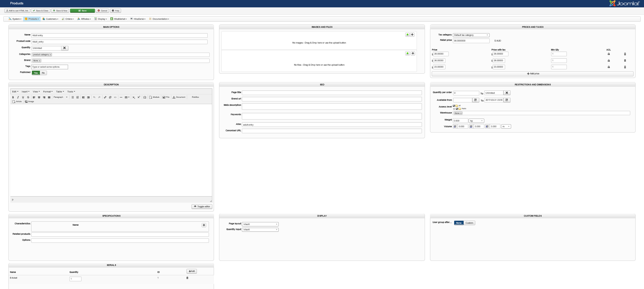Open the Page layout dropdown
Viewport: 644px width, 289px height.
261,224
